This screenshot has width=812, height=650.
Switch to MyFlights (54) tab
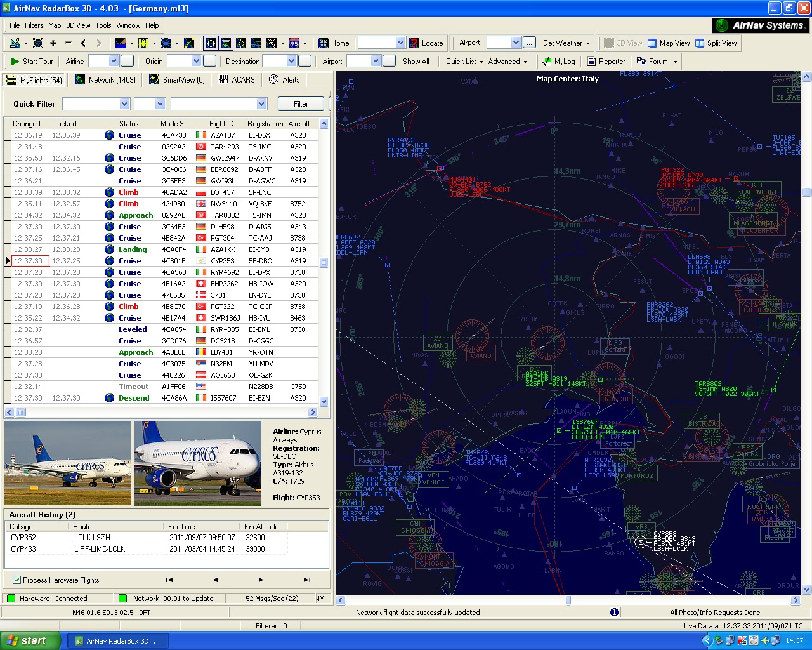tap(34, 81)
